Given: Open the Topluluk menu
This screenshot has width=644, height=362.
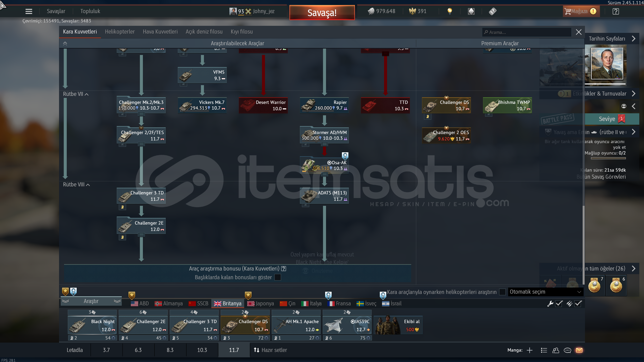Looking at the screenshot, I should click(90, 11).
